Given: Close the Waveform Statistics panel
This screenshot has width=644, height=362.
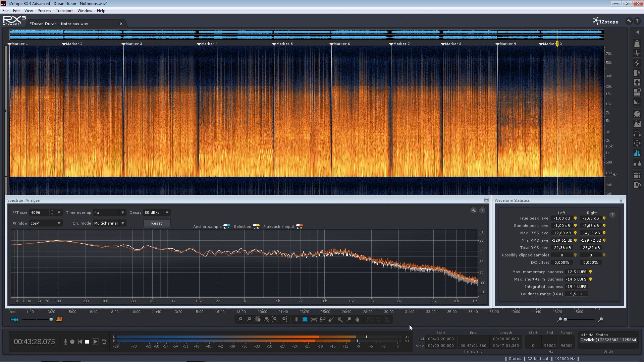Looking at the screenshot, I should (x=621, y=200).
